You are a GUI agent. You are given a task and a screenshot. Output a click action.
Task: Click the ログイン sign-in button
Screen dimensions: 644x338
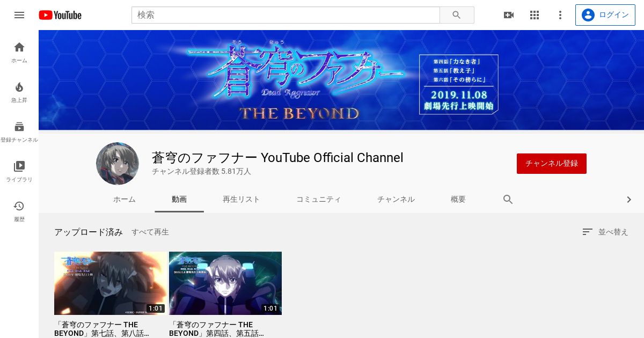(x=605, y=15)
